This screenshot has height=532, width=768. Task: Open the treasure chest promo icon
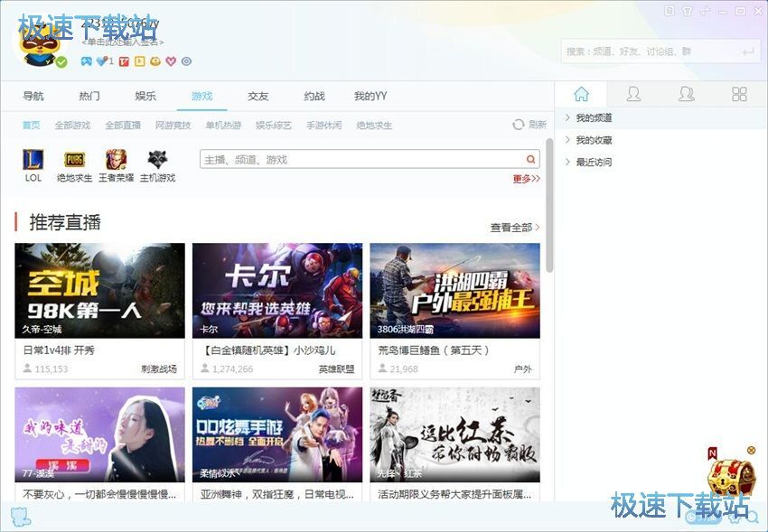click(x=731, y=476)
